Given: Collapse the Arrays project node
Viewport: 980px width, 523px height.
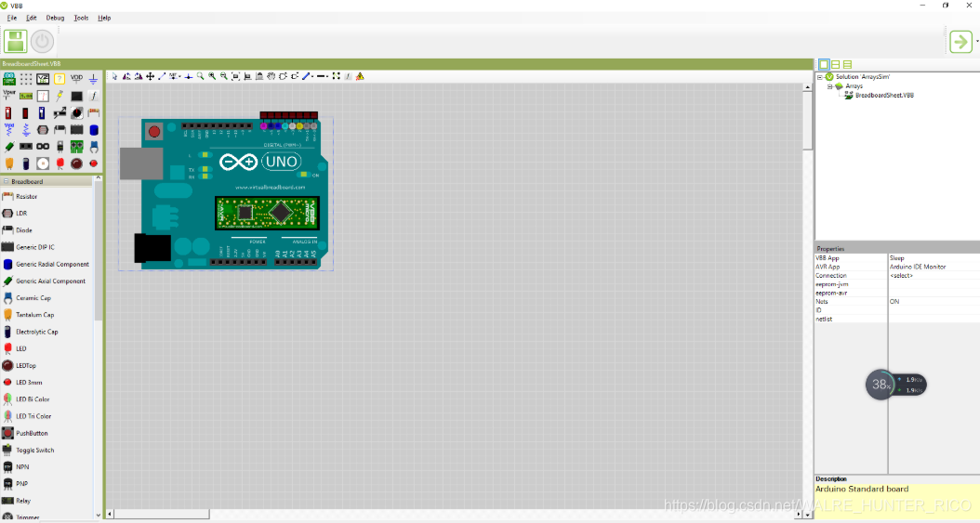Looking at the screenshot, I should [x=830, y=86].
